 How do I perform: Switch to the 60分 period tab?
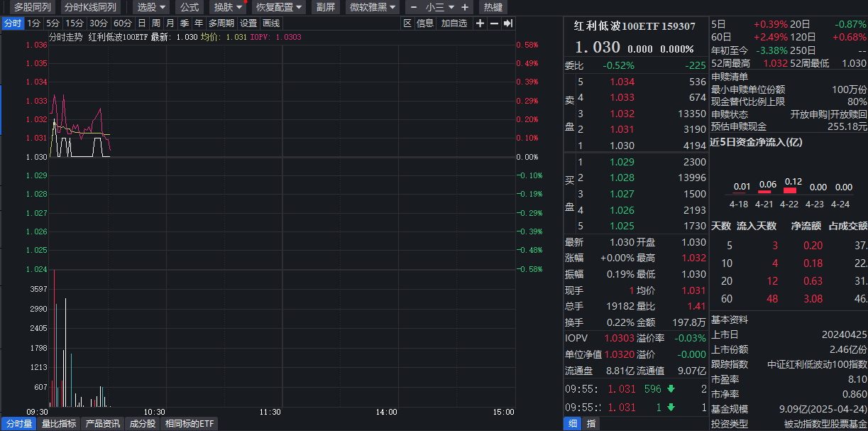point(123,23)
